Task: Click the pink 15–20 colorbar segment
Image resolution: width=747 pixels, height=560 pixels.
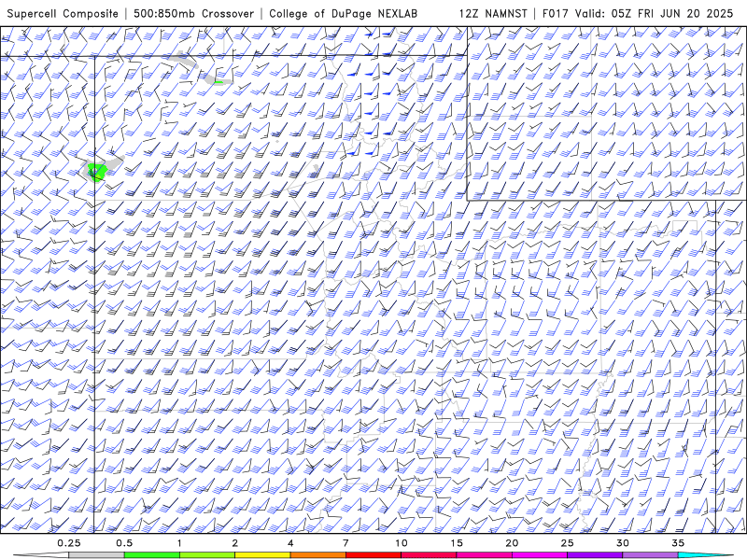Action: pos(484,555)
